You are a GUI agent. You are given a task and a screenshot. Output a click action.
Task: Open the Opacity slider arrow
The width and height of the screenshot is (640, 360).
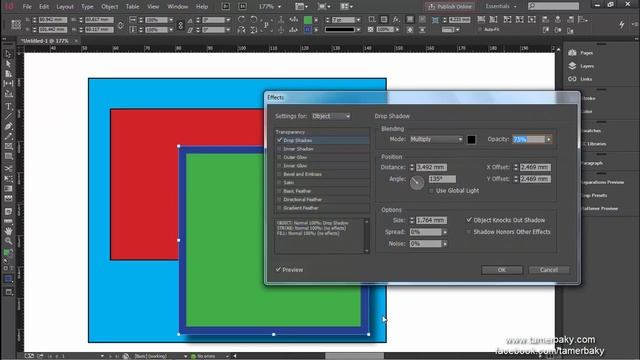pos(549,140)
